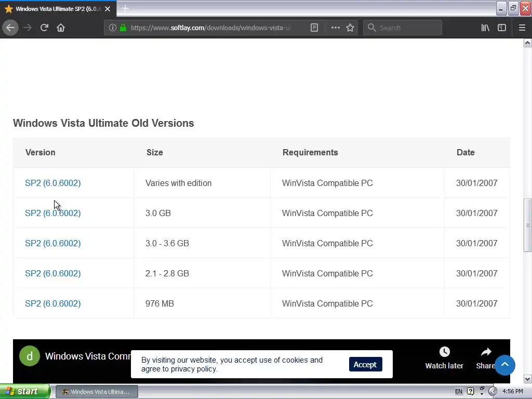
Task: Bookmark this page with the star
Action: pyautogui.click(x=350, y=28)
